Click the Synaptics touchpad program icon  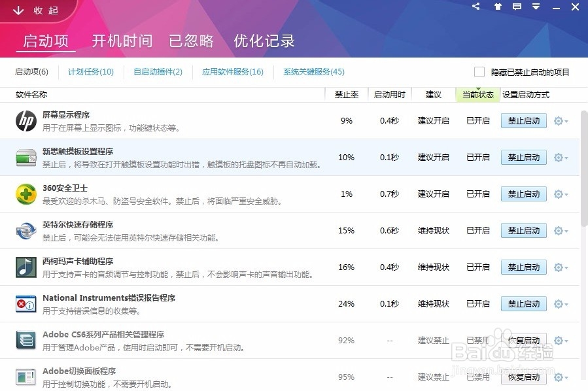(26, 158)
